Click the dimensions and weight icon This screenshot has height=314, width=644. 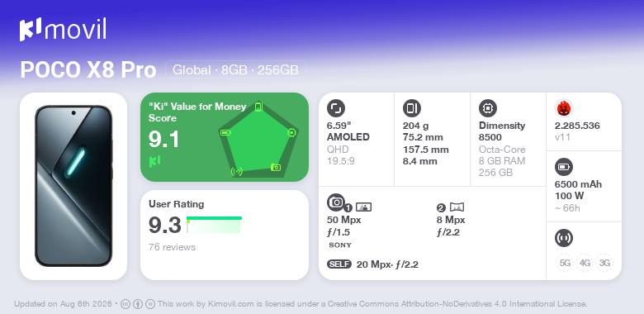(x=411, y=108)
